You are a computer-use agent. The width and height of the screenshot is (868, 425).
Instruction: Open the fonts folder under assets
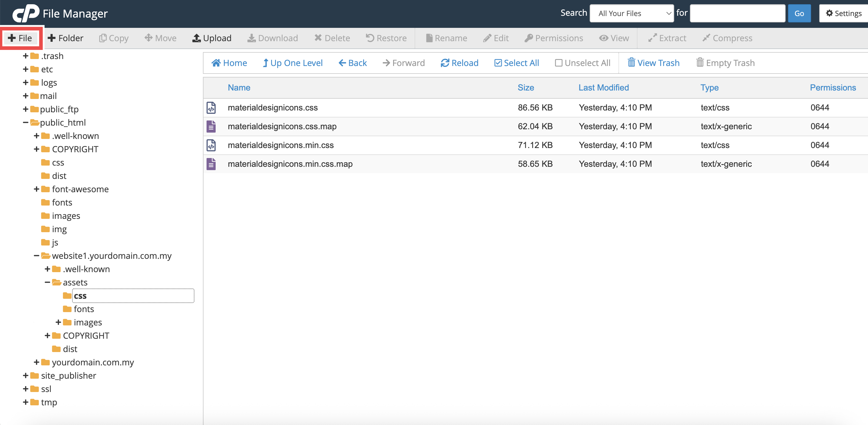(x=84, y=309)
